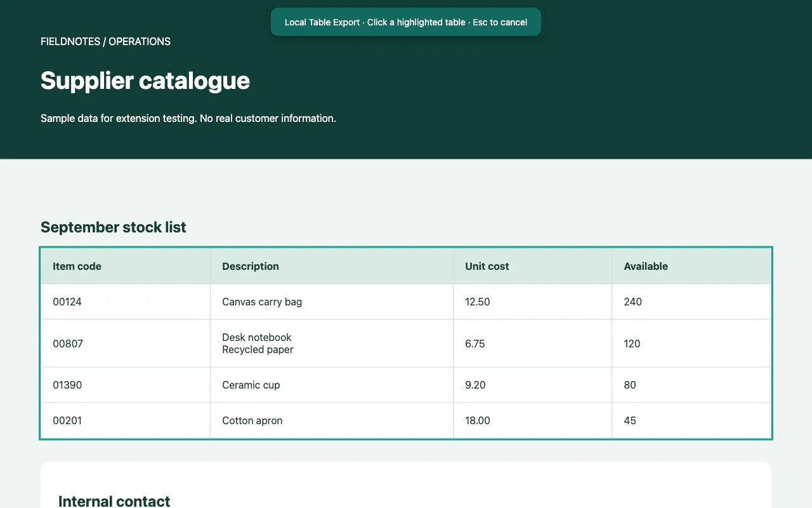Click the Supplier catalogue page title
812x508 pixels.
(x=145, y=81)
